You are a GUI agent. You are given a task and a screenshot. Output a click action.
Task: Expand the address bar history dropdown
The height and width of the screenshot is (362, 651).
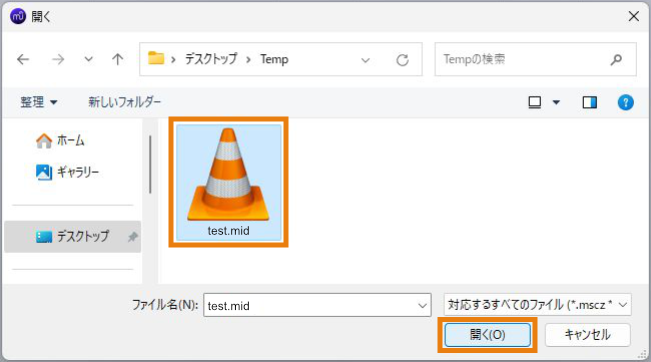(365, 60)
